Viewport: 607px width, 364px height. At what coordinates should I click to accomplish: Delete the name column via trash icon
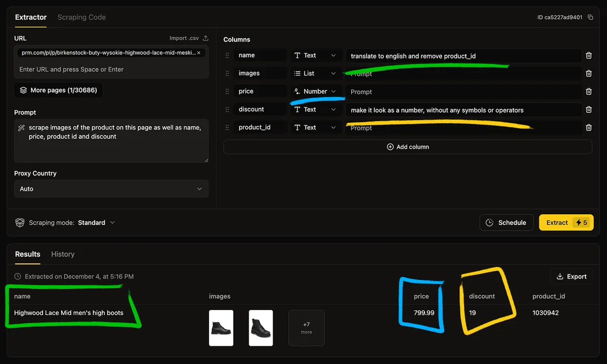(589, 56)
